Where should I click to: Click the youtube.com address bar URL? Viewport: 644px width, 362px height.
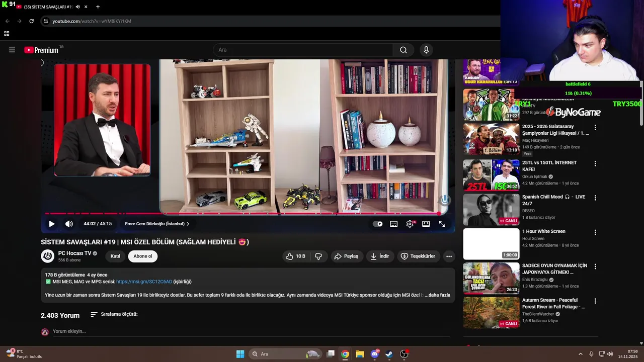pyautogui.click(x=92, y=21)
